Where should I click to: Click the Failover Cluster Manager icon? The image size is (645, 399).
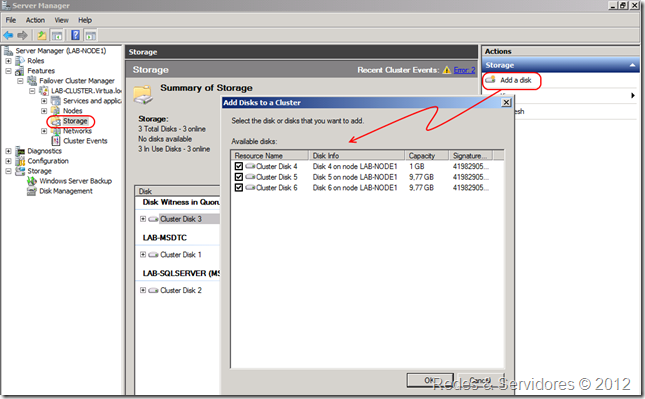click(32, 81)
